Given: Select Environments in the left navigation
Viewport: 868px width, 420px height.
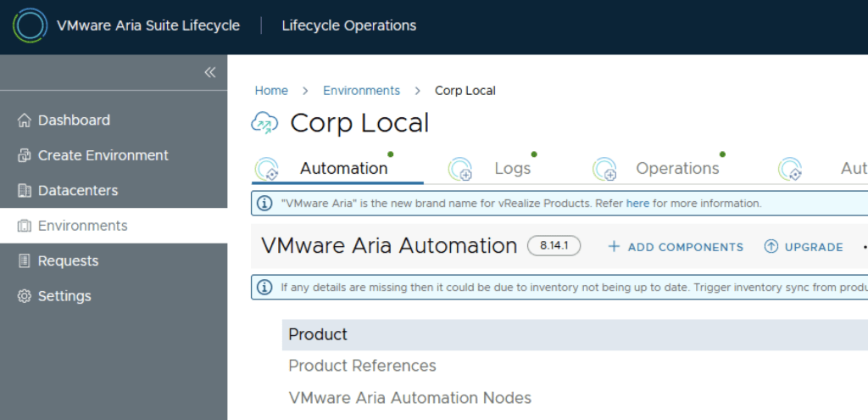Looking at the screenshot, I should [x=82, y=226].
